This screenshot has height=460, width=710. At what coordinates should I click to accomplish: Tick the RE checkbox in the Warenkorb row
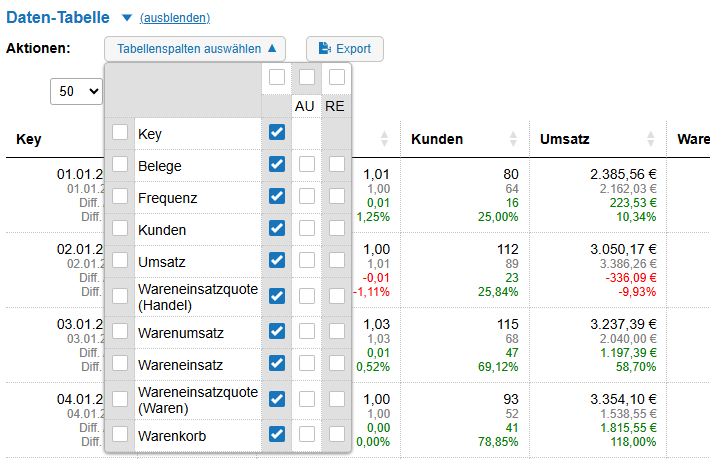pyautogui.click(x=337, y=434)
